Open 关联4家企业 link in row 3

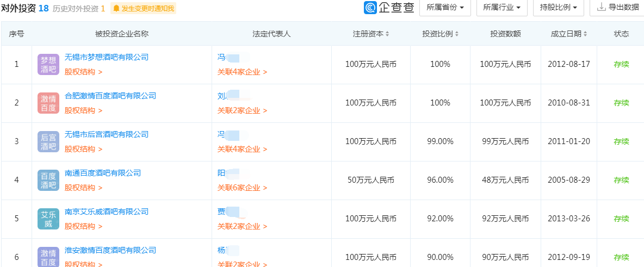[x=242, y=149]
